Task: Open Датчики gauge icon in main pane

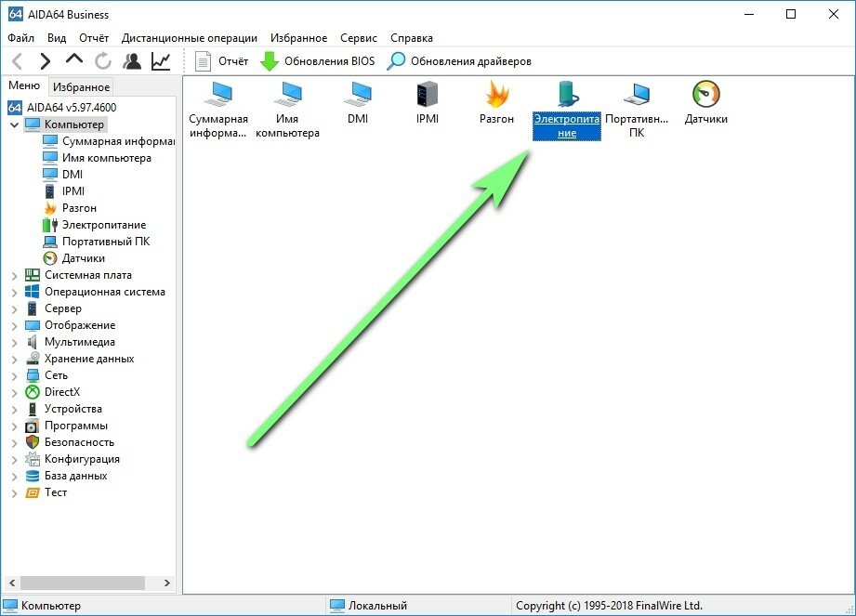Action: pyautogui.click(x=705, y=102)
